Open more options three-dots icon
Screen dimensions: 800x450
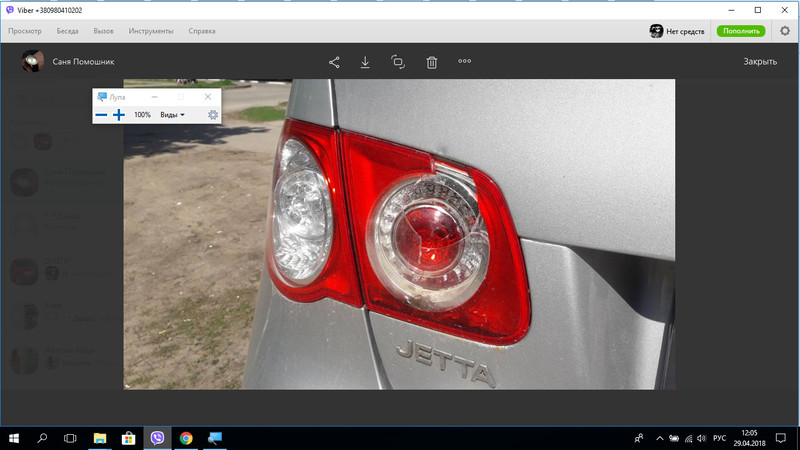click(x=464, y=61)
